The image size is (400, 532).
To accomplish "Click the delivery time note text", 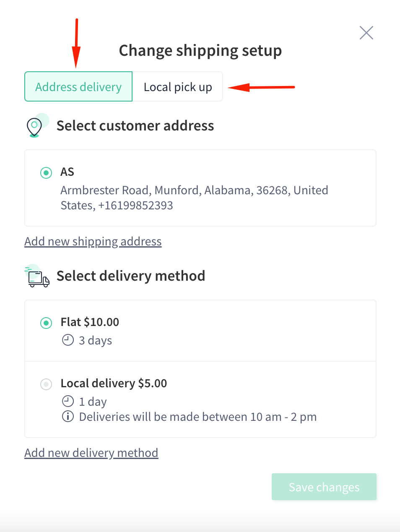I will pos(198,417).
